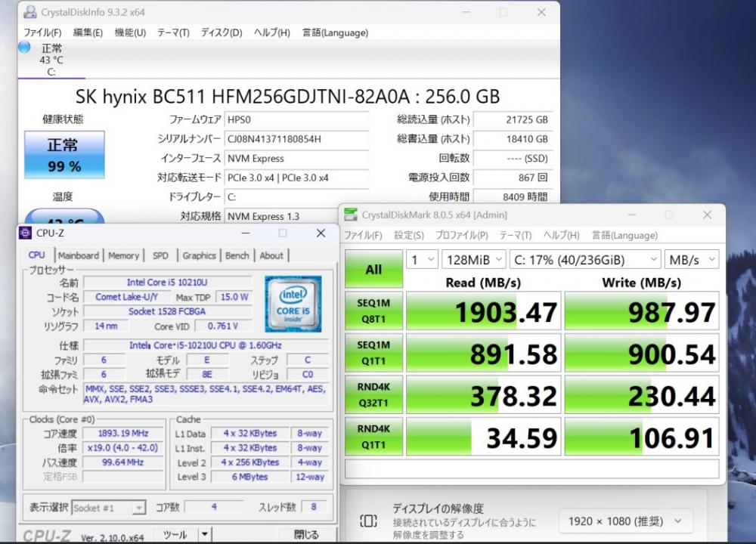Start the SEQ1M Q1T1 test

click(373, 353)
